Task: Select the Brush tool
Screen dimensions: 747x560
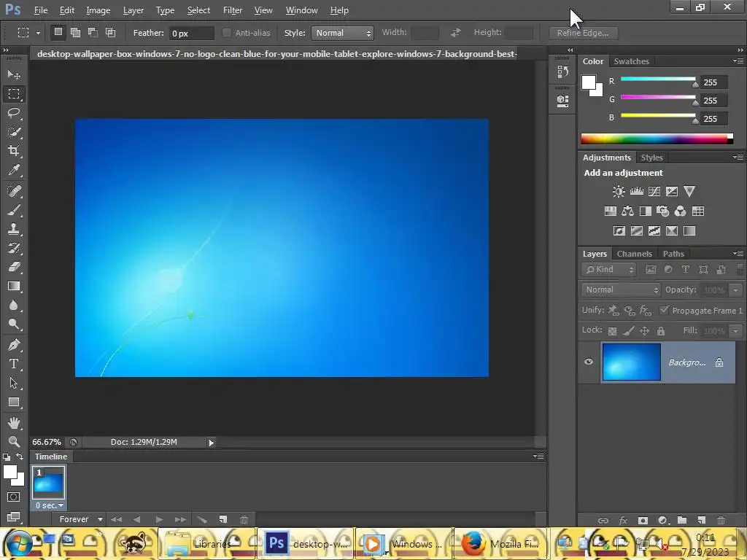Action: [x=14, y=210]
